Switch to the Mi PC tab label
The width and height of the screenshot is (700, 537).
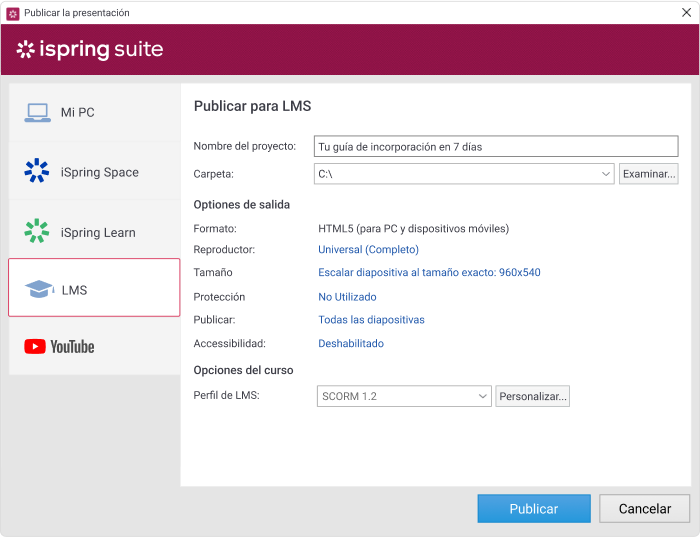(78, 112)
